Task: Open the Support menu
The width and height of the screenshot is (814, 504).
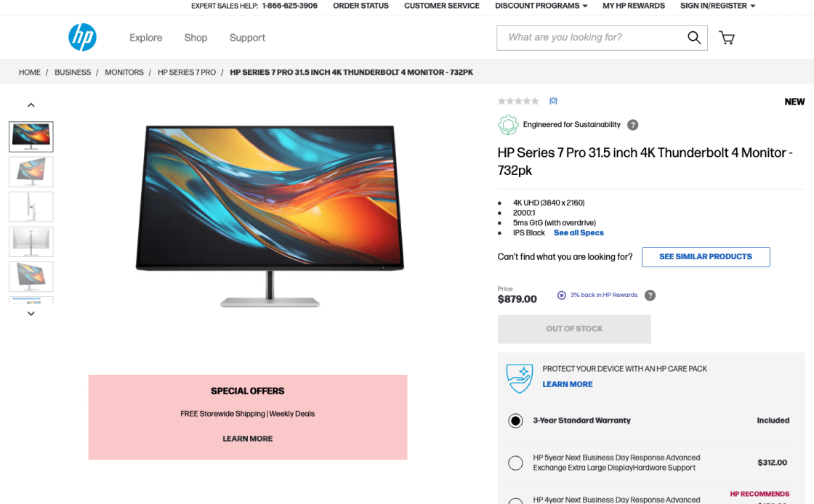Action: (247, 38)
